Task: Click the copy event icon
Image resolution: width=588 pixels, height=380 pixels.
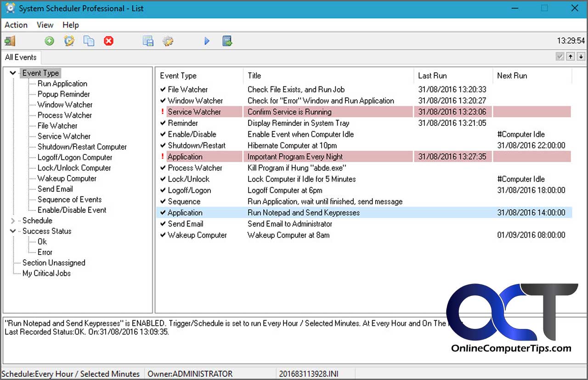Action: pyautogui.click(x=89, y=41)
